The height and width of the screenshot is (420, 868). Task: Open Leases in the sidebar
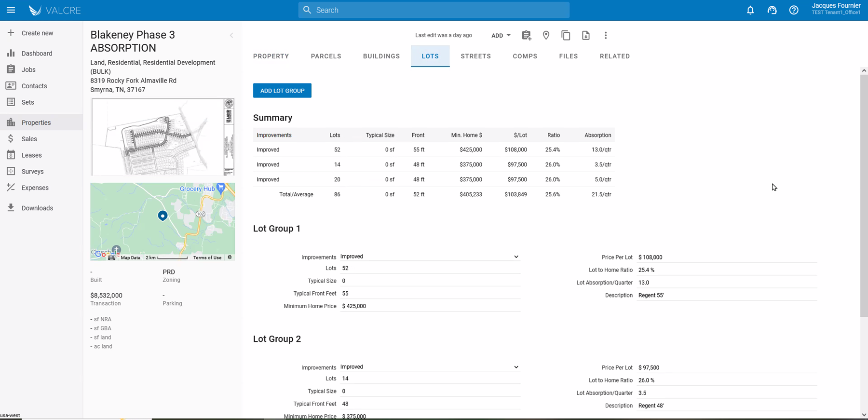pos(32,155)
